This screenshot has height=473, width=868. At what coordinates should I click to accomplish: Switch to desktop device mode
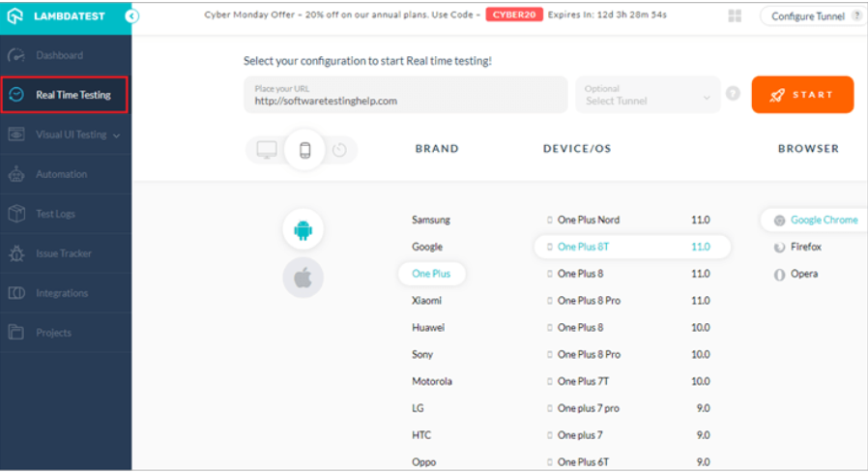[x=267, y=150]
